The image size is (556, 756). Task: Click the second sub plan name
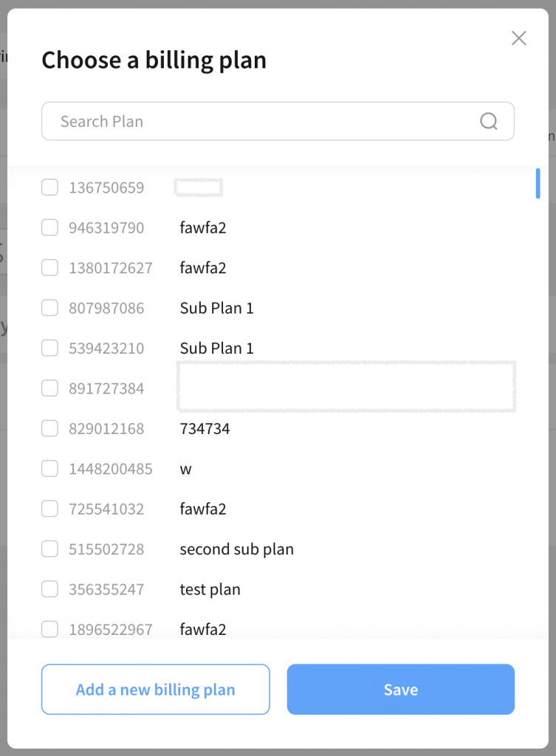[x=236, y=549]
